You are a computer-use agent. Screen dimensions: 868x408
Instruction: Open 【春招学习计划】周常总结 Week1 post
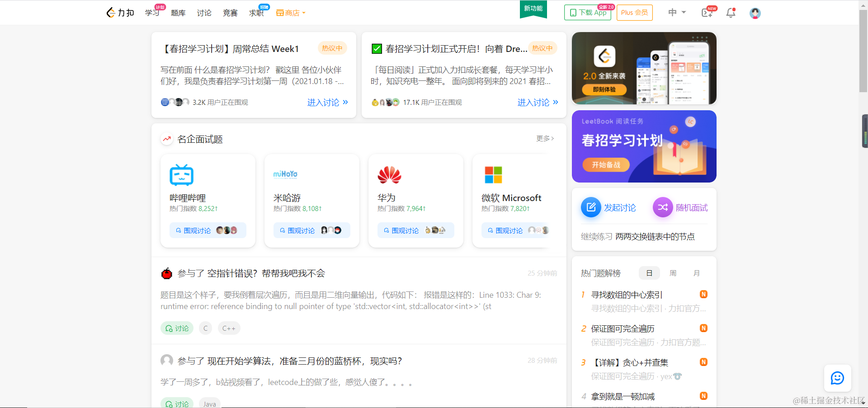(230, 49)
